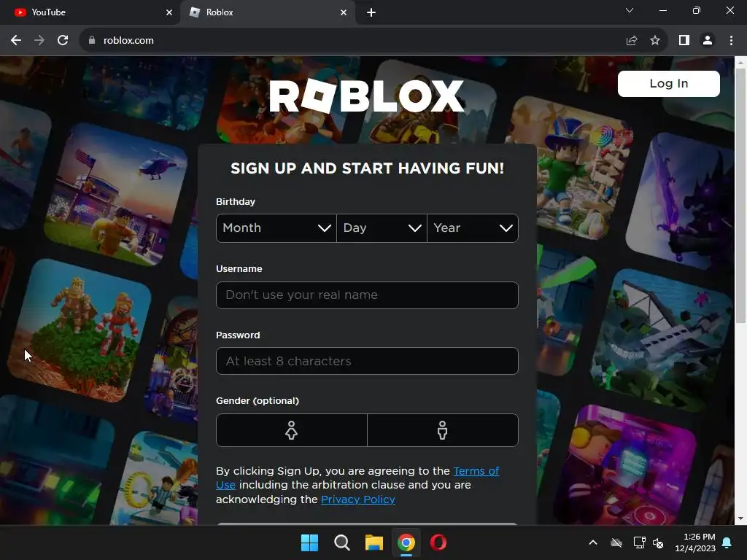Click the crashed airplane game thumbnail
747x560 pixels.
[x=662, y=340]
